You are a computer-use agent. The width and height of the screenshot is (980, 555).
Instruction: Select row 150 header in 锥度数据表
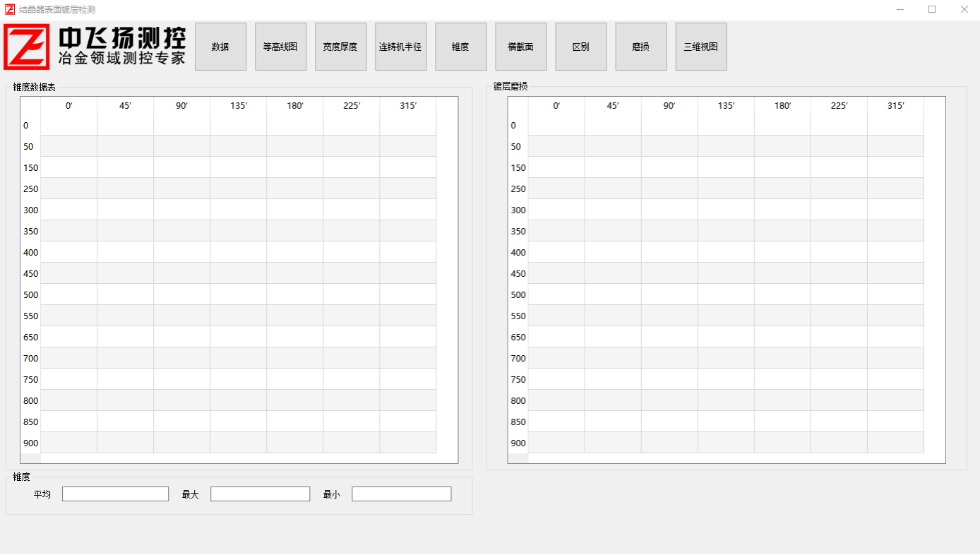point(30,167)
